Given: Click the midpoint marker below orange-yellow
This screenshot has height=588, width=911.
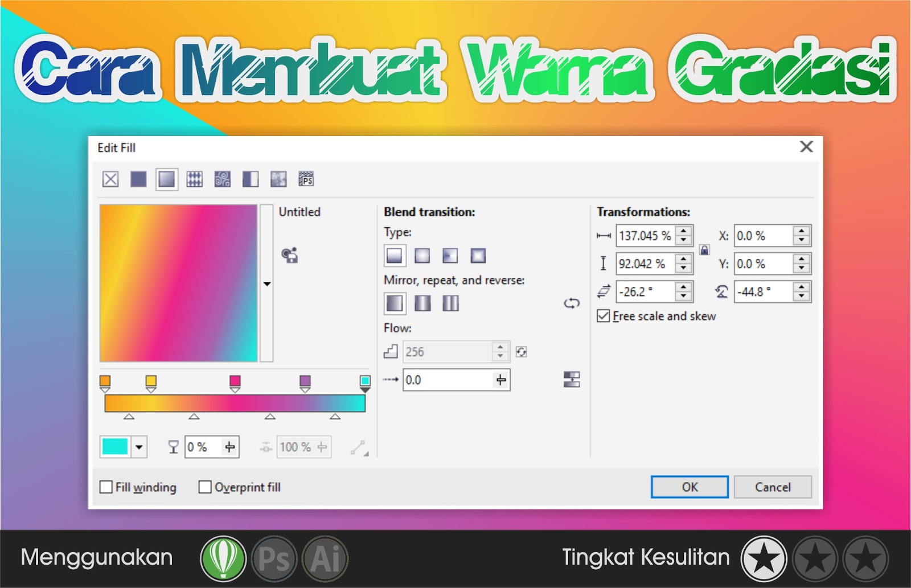Looking at the screenshot, I should [x=129, y=417].
